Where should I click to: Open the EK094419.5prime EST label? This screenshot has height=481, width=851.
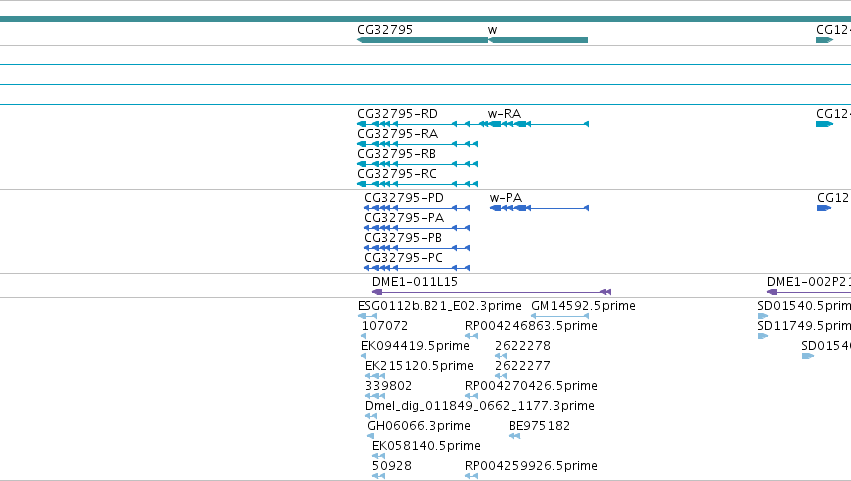click(x=415, y=346)
